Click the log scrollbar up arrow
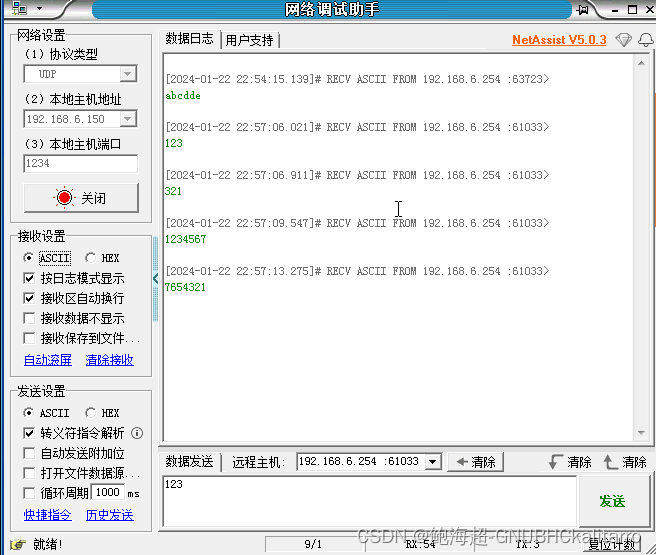This screenshot has width=656, height=555. (x=641, y=63)
